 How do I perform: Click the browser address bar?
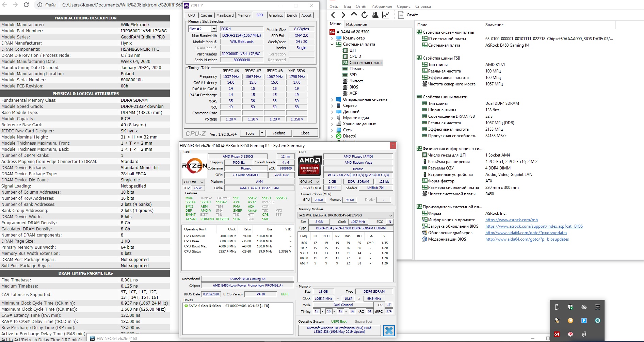click(109, 5)
